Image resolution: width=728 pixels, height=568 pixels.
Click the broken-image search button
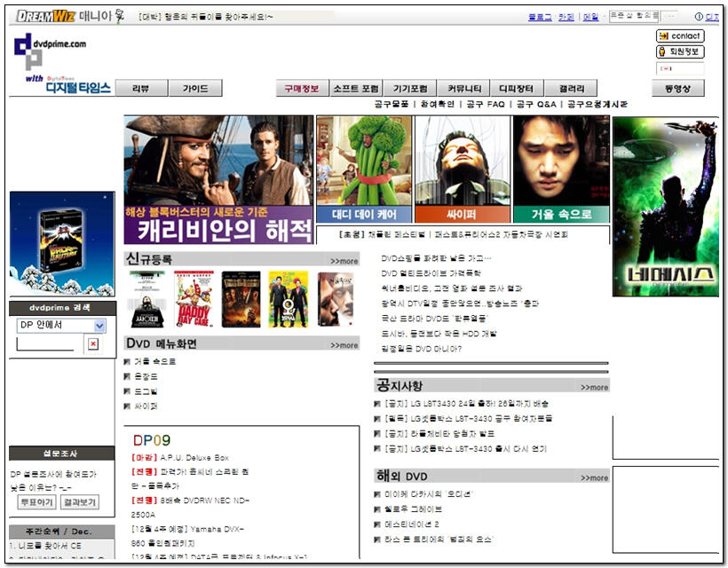[93, 343]
